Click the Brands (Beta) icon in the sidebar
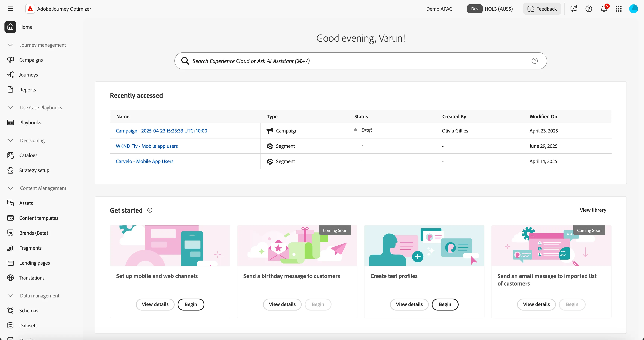This screenshot has width=644, height=340. point(10,233)
